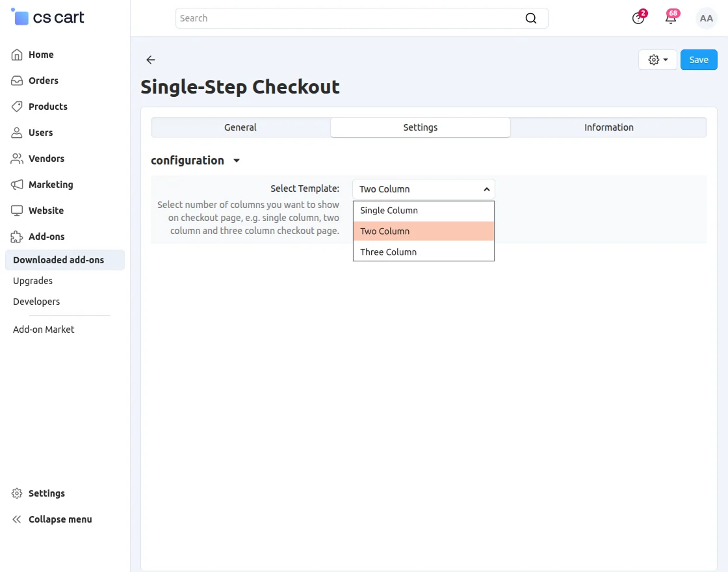Open the Information tab
Image resolution: width=728 pixels, height=572 pixels.
[x=608, y=127]
